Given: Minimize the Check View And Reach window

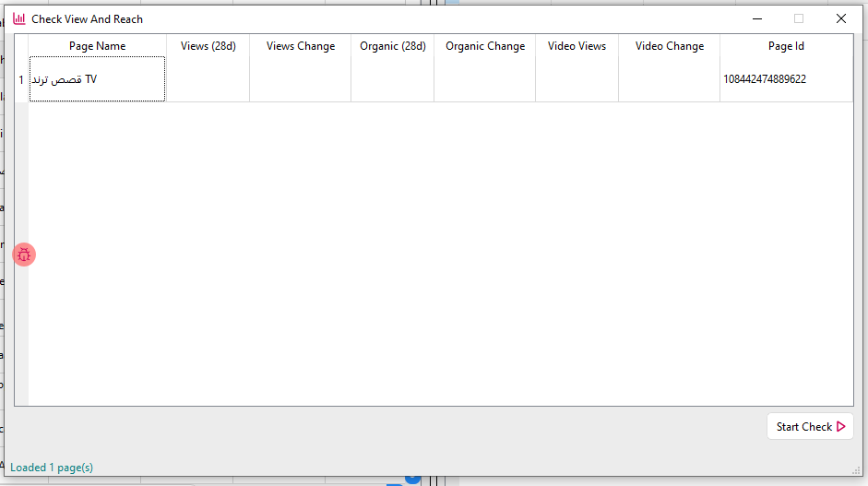Looking at the screenshot, I should click(757, 18).
